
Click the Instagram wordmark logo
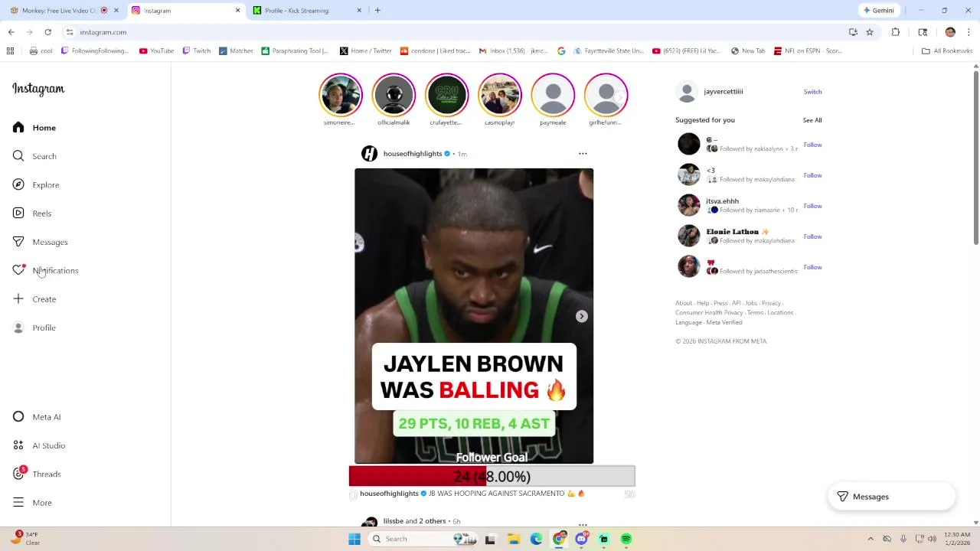pyautogui.click(x=38, y=89)
